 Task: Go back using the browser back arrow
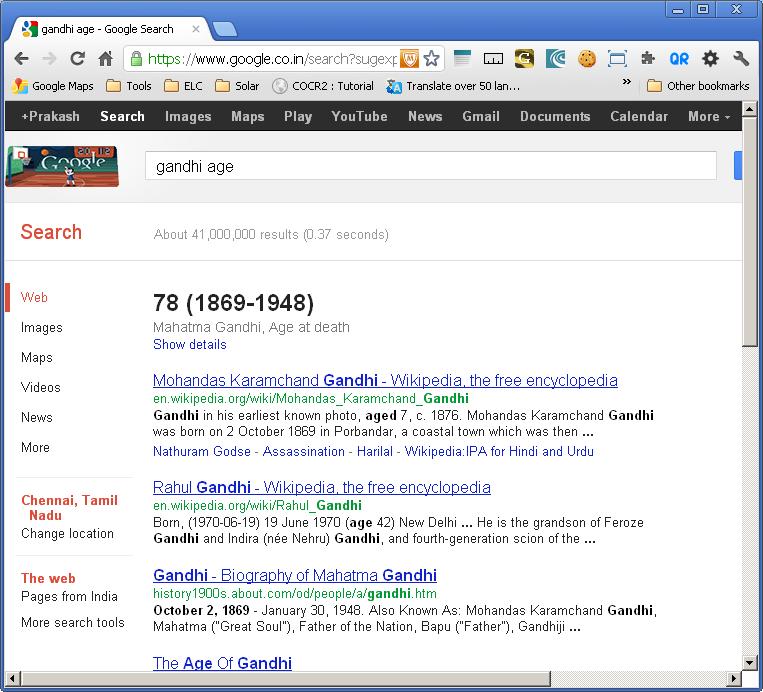[21, 59]
